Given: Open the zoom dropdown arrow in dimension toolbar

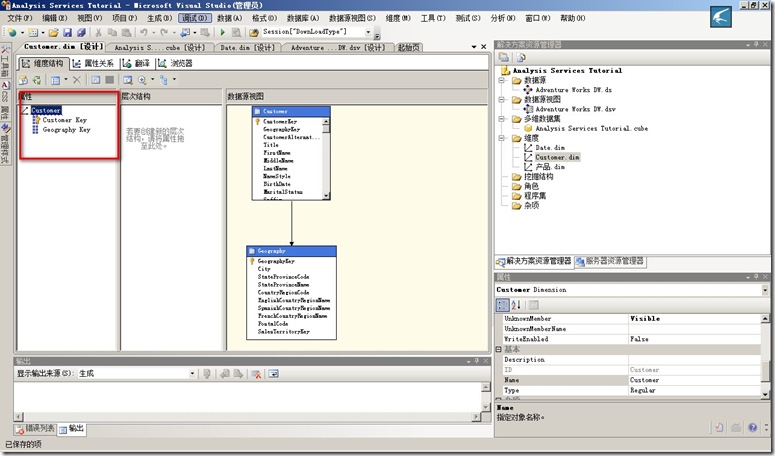Looking at the screenshot, I should coord(152,80).
